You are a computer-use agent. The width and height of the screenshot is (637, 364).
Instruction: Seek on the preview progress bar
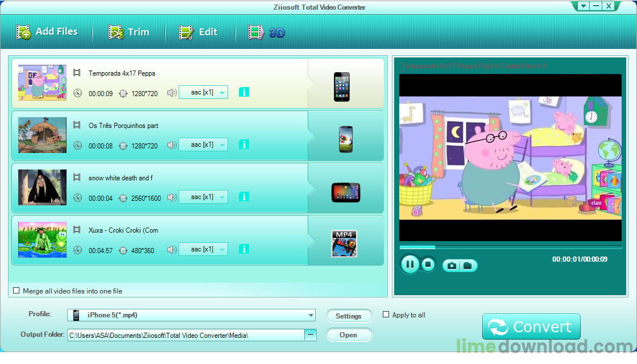click(x=511, y=247)
